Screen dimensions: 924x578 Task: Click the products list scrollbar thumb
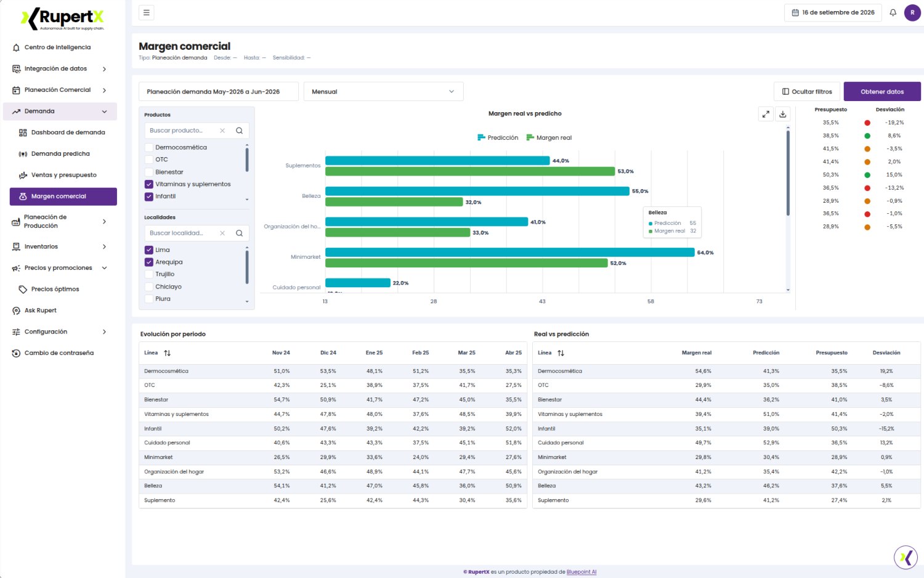click(x=247, y=159)
